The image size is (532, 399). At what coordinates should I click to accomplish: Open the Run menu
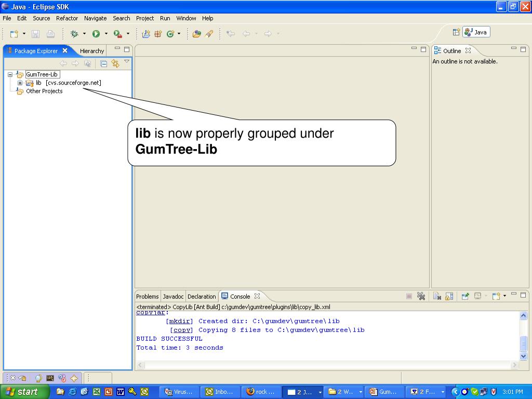(x=165, y=18)
